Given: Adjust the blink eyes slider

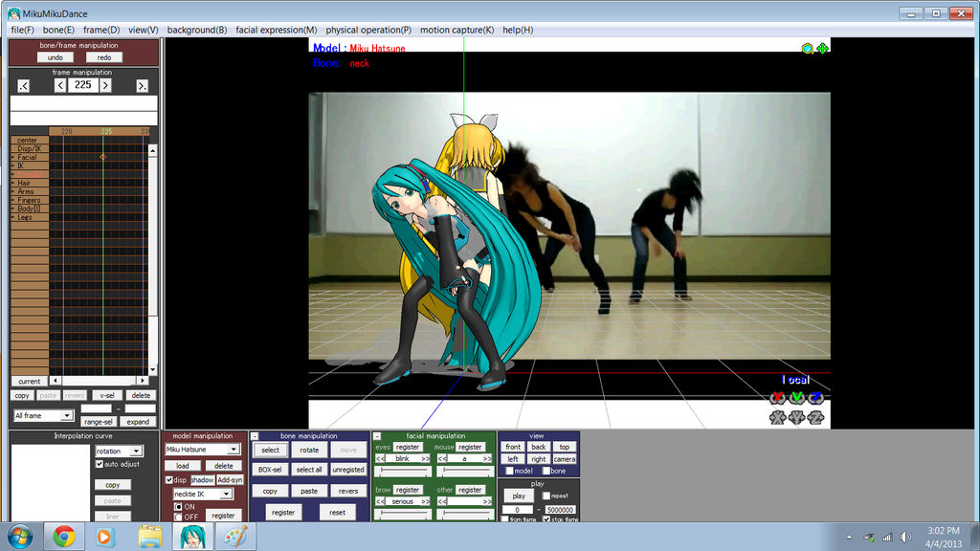Looking at the screenshot, I should [403, 471].
